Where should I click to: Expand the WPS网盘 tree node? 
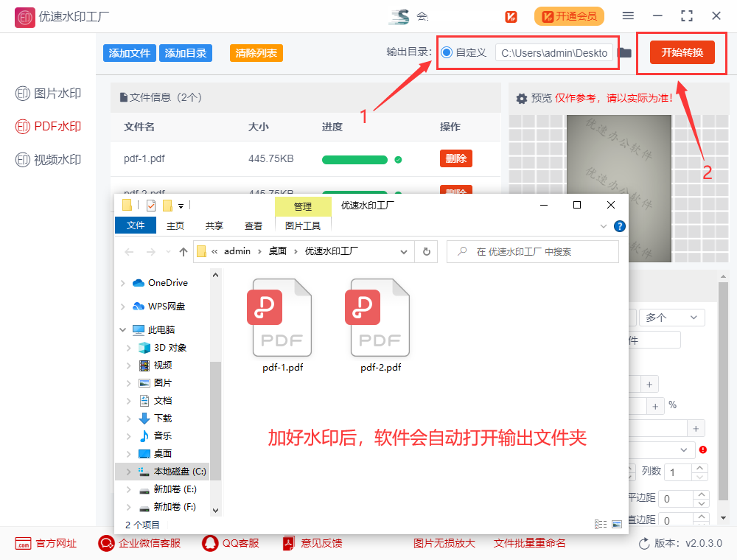(122, 307)
